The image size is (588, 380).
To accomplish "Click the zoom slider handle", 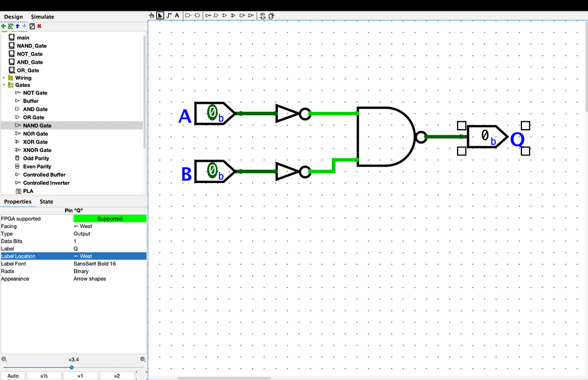I will [x=72, y=367].
